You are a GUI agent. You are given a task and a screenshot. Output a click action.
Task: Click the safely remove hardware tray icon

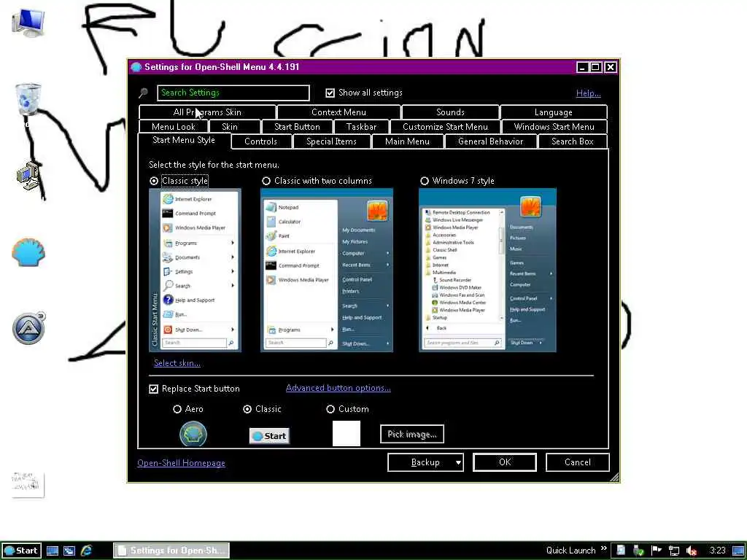(x=638, y=550)
